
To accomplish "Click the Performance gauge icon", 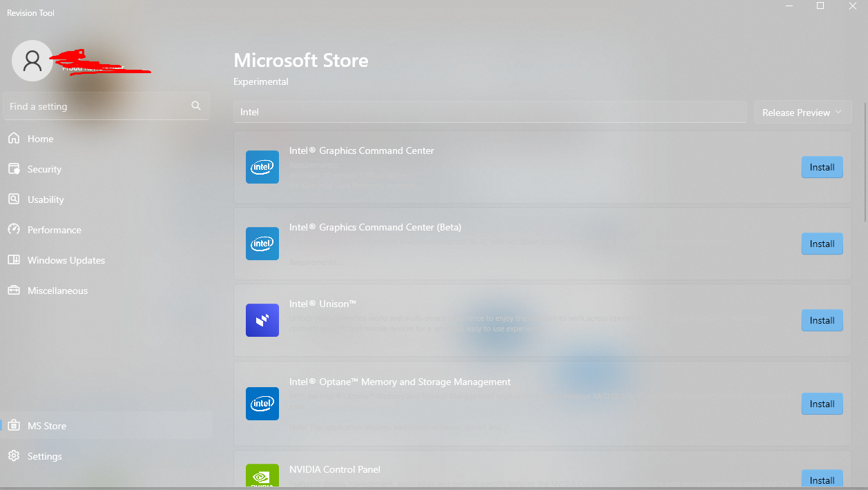I will (x=14, y=229).
